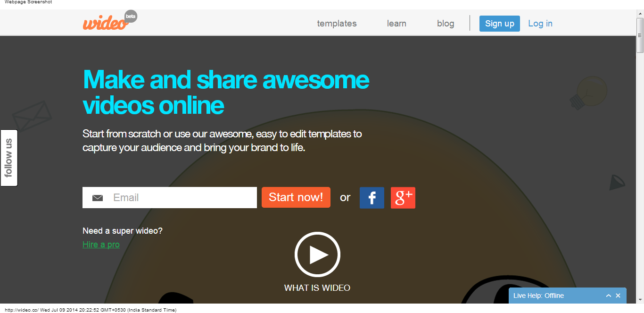Screen dimensions: 644x313
Task: Close the Live Help widget
Action: click(x=618, y=296)
